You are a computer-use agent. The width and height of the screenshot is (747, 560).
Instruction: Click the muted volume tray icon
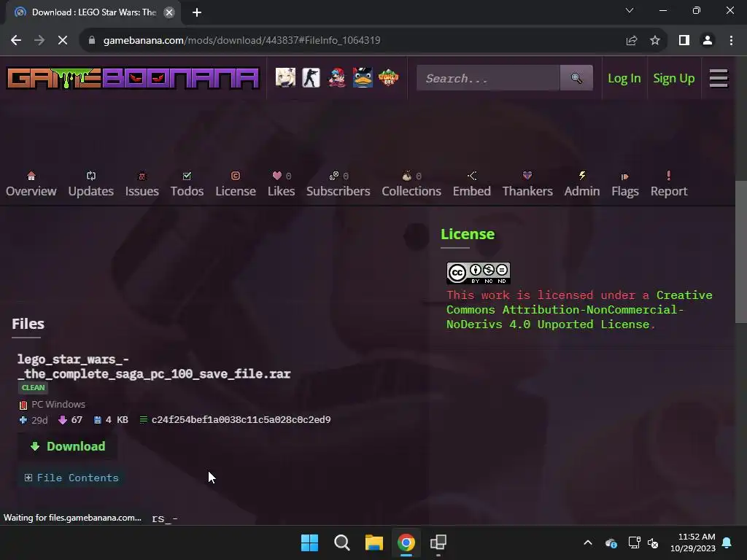(x=653, y=542)
